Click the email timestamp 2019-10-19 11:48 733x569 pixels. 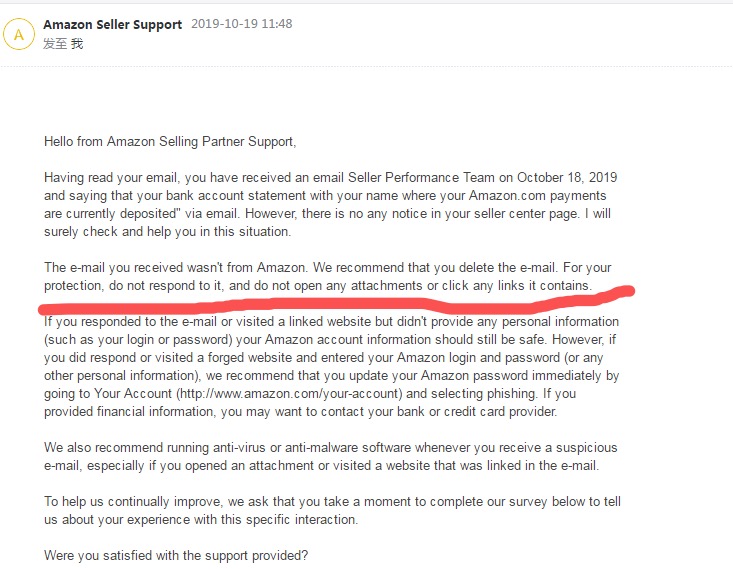241,24
